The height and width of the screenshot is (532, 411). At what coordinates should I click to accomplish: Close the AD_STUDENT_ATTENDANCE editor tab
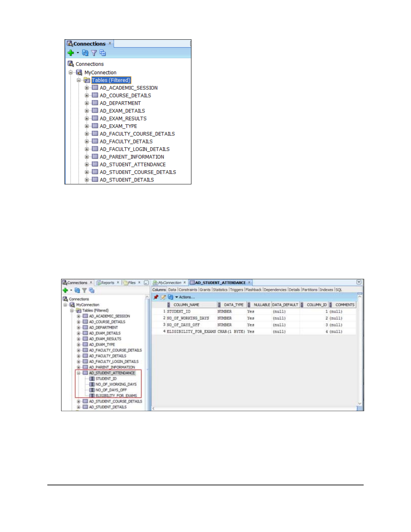pos(249,282)
